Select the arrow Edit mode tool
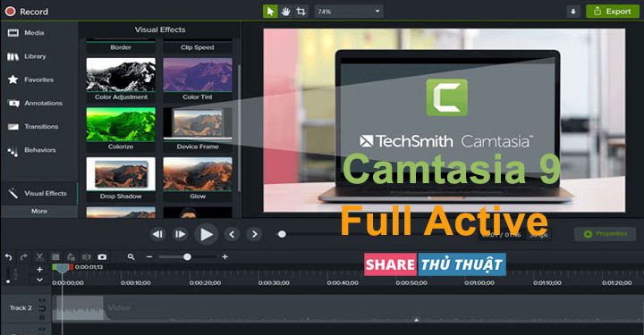Screen dimensions: 644x335 [x=270, y=12]
